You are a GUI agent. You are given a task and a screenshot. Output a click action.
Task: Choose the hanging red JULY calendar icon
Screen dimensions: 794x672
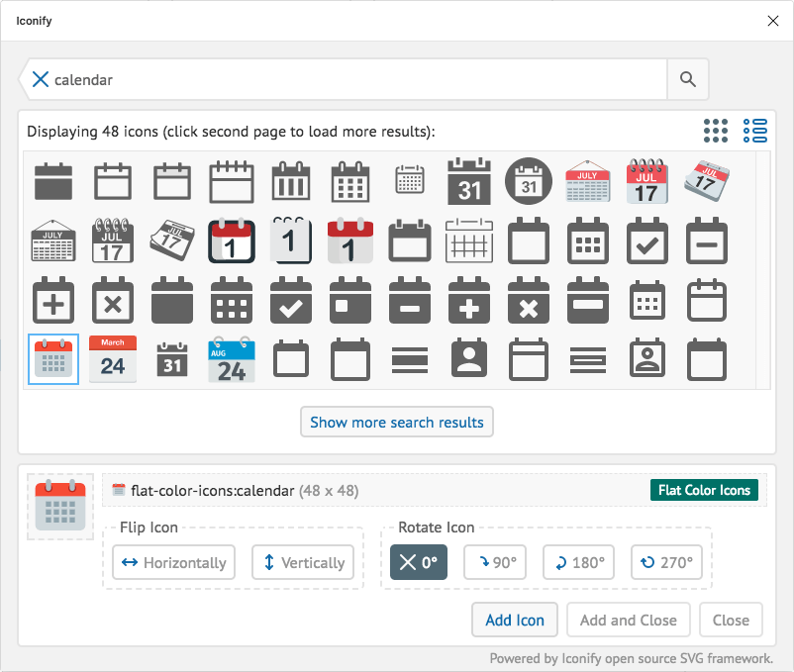[588, 182]
